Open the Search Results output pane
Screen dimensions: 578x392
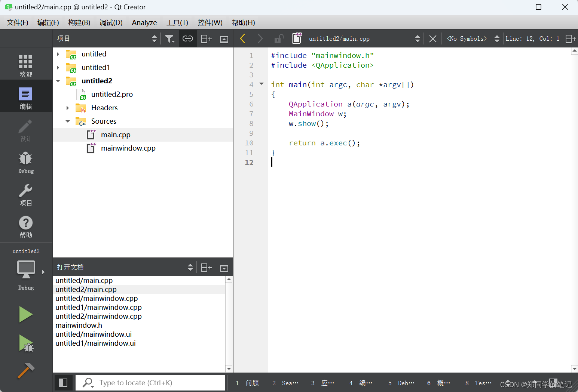click(285, 383)
